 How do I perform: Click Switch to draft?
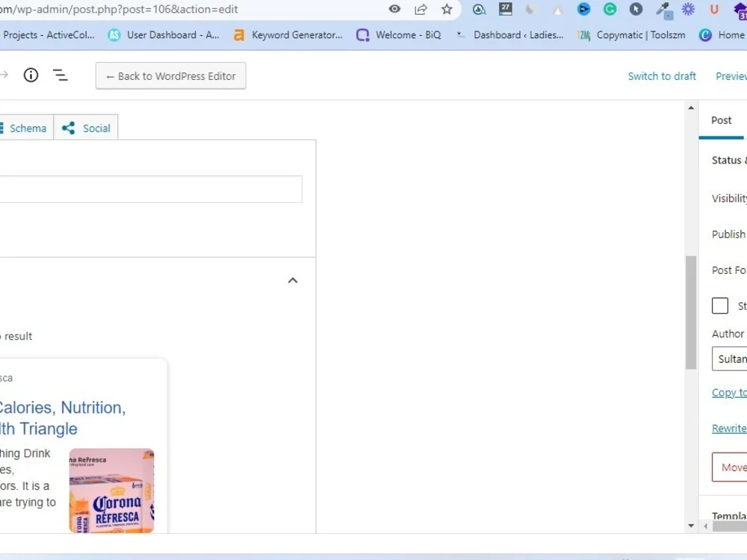pyautogui.click(x=662, y=76)
